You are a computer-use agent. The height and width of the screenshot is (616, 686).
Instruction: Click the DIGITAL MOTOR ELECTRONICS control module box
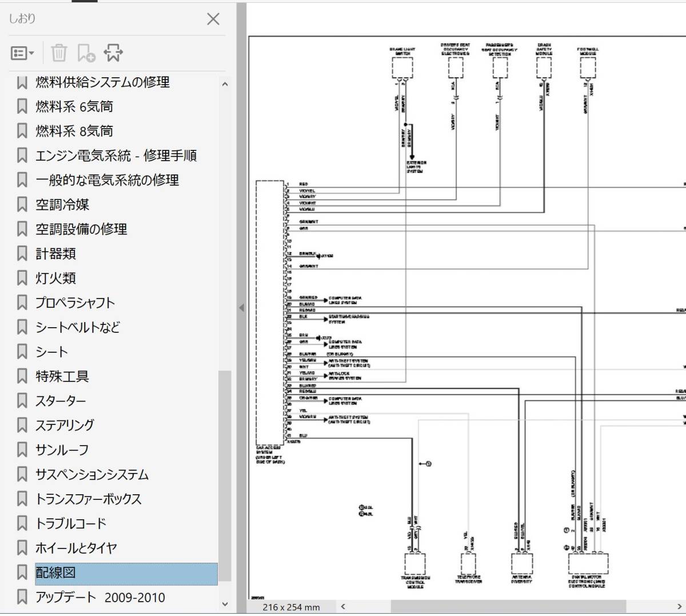[x=588, y=565]
